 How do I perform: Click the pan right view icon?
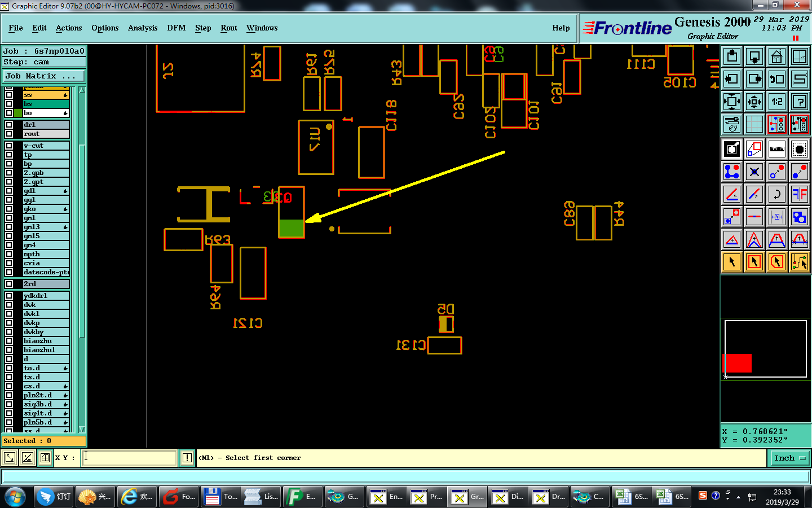[754, 79]
